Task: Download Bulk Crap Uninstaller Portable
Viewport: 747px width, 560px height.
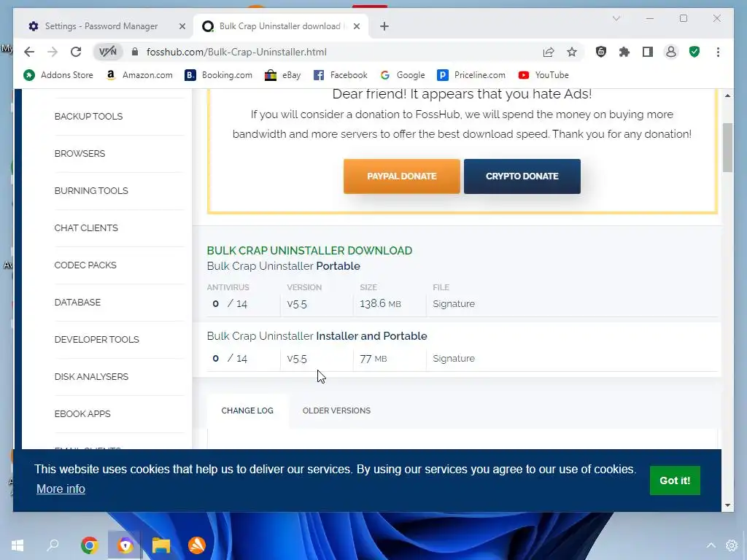Action: coord(284,265)
